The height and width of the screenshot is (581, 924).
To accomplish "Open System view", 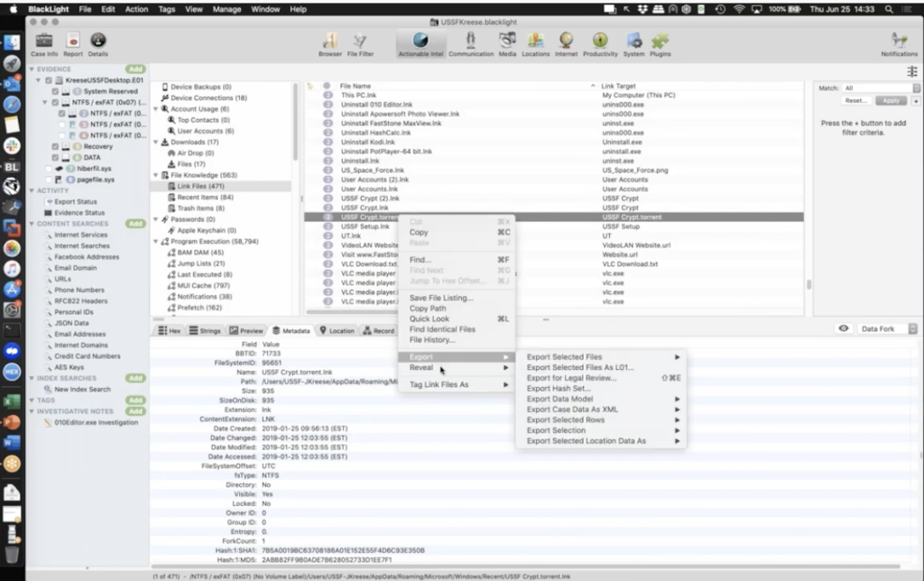I will (x=634, y=45).
